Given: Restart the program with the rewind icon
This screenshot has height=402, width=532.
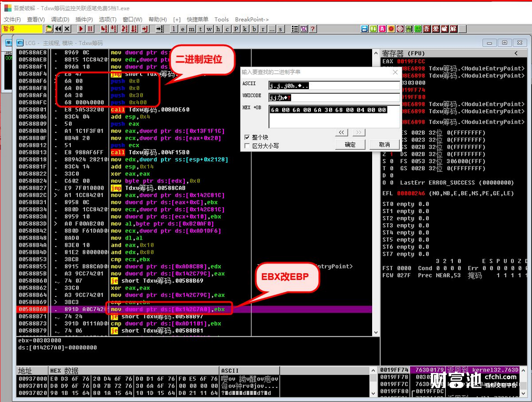Looking at the screenshot, I should 59,29.
